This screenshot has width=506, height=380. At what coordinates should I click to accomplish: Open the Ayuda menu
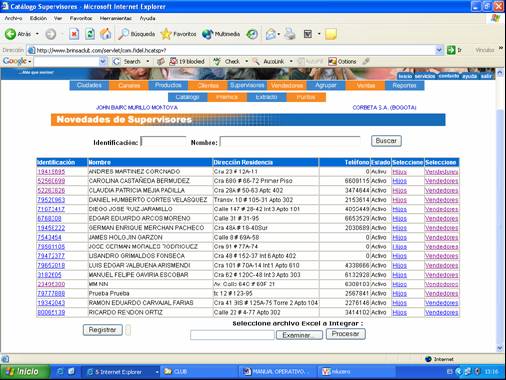(x=147, y=18)
